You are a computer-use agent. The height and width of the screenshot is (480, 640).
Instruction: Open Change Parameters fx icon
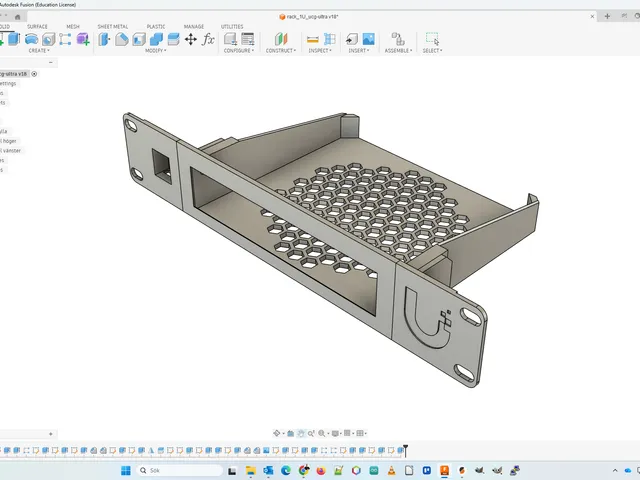pos(208,39)
